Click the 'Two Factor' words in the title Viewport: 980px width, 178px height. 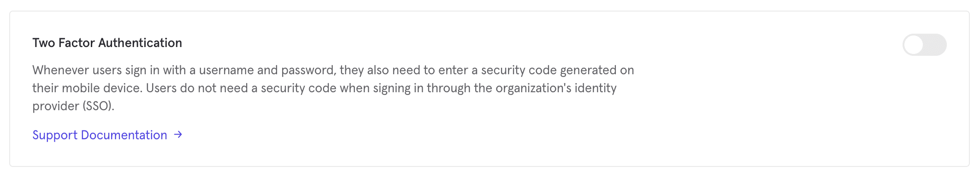point(64,43)
